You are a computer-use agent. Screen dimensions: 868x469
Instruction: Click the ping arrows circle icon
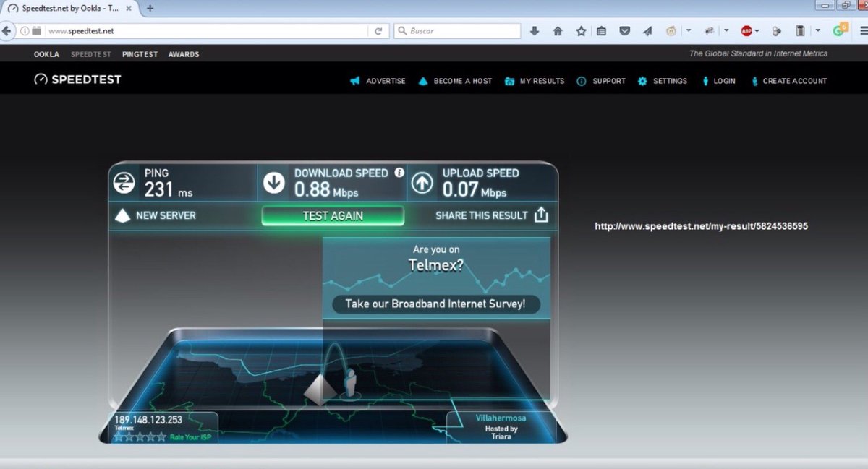(124, 184)
